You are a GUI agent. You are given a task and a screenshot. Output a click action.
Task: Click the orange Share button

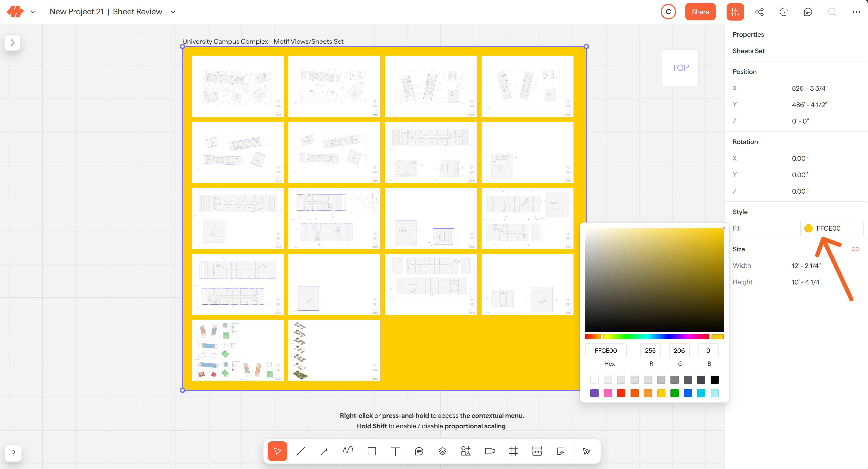tap(700, 12)
